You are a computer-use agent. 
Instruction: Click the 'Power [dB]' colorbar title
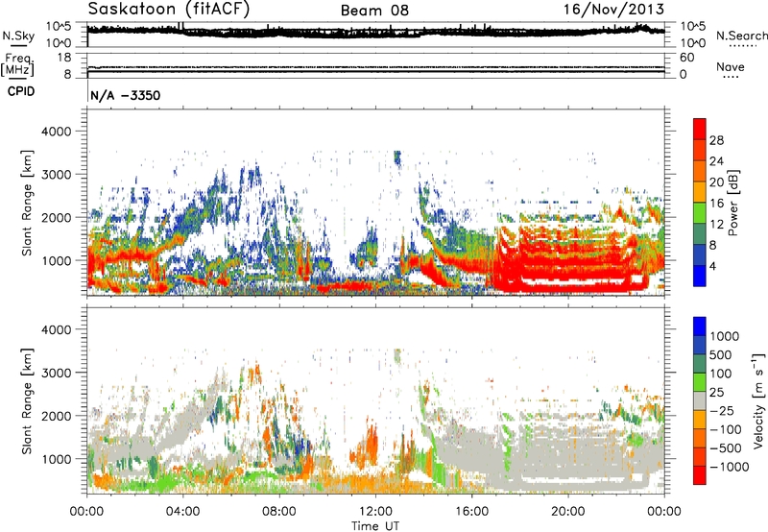(x=732, y=203)
